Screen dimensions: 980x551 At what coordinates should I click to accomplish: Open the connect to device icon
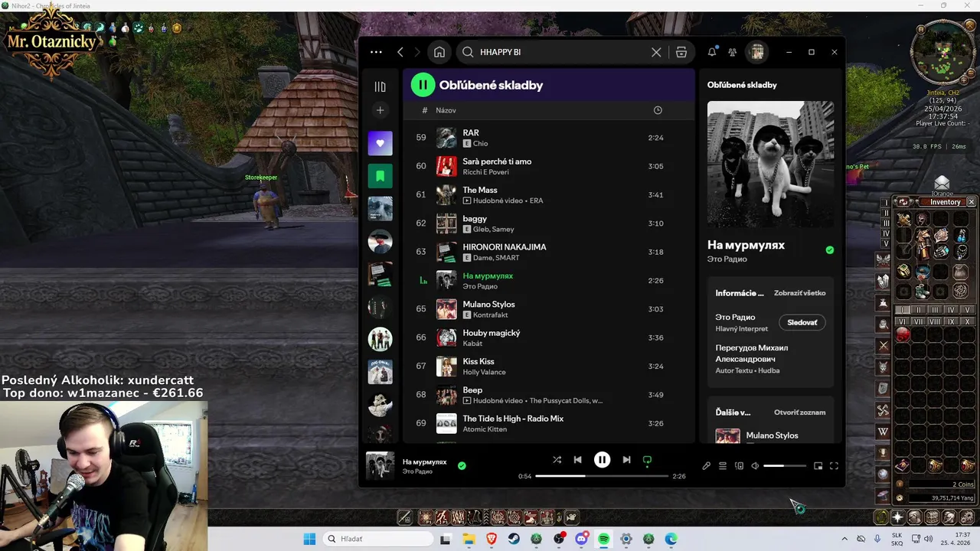(x=739, y=465)
